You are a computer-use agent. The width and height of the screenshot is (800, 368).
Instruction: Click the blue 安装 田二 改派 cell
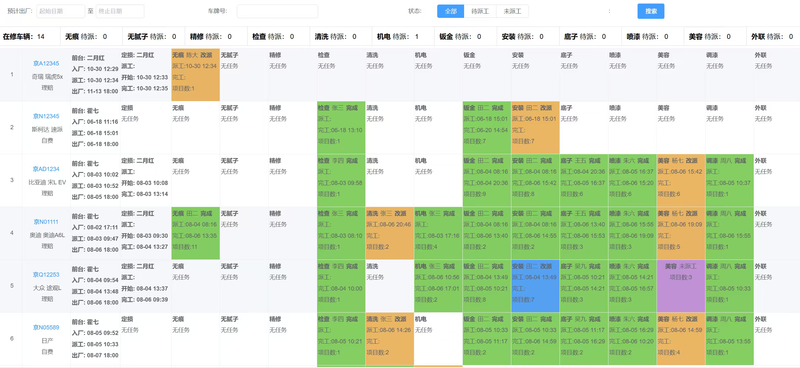click(x=535, y=286)
